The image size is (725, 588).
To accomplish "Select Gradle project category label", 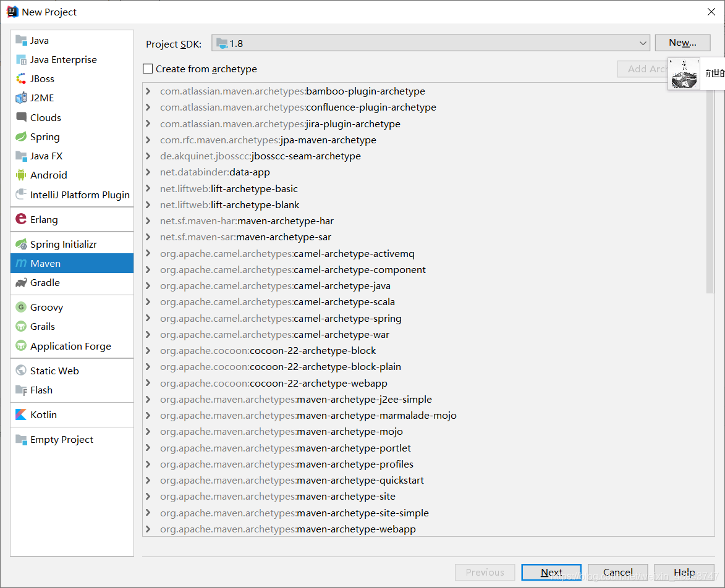I will coord(45,283).
